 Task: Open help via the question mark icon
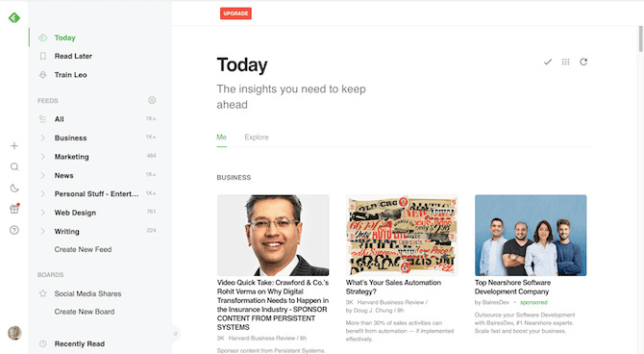[x=14, y=230]
